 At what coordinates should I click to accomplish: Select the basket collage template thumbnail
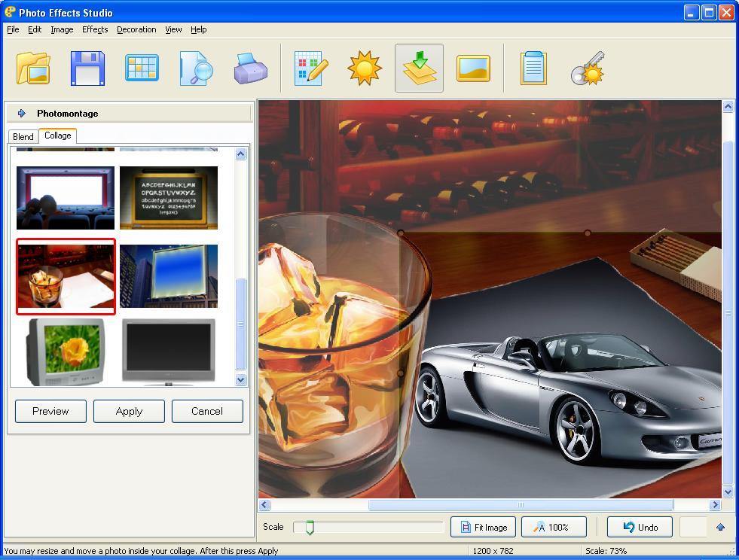(66, 277)
